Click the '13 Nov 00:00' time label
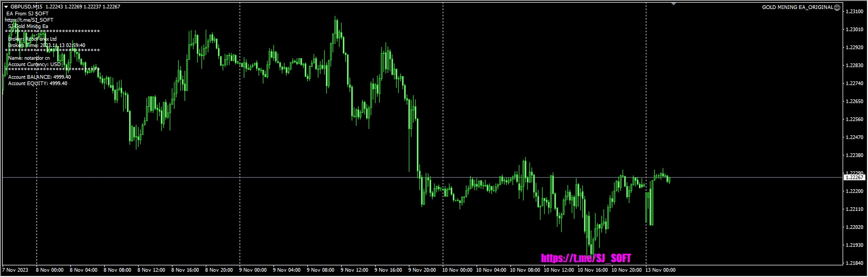 click(x=661, y=270)
